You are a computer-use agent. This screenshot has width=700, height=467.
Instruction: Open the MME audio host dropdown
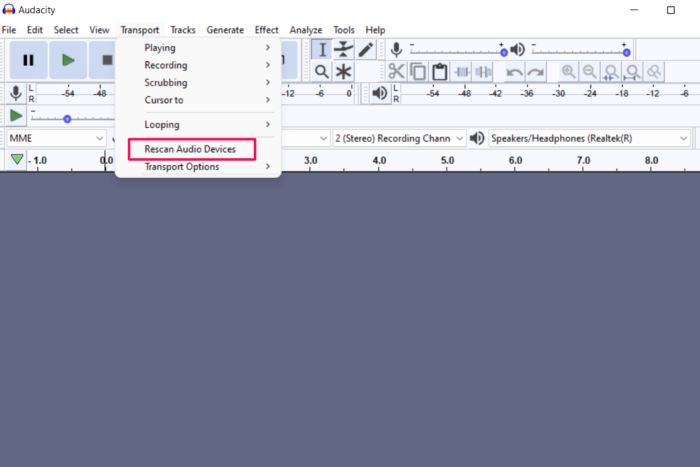point(56,138)
